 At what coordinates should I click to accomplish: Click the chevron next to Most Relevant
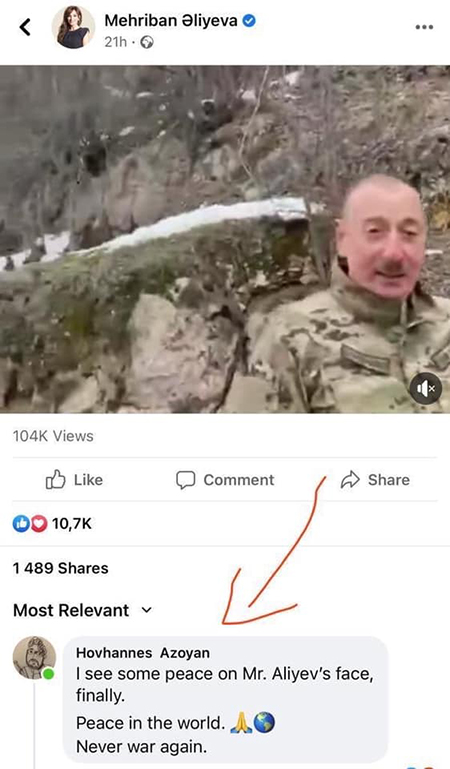pyautogui.click(x=147, y=611)
